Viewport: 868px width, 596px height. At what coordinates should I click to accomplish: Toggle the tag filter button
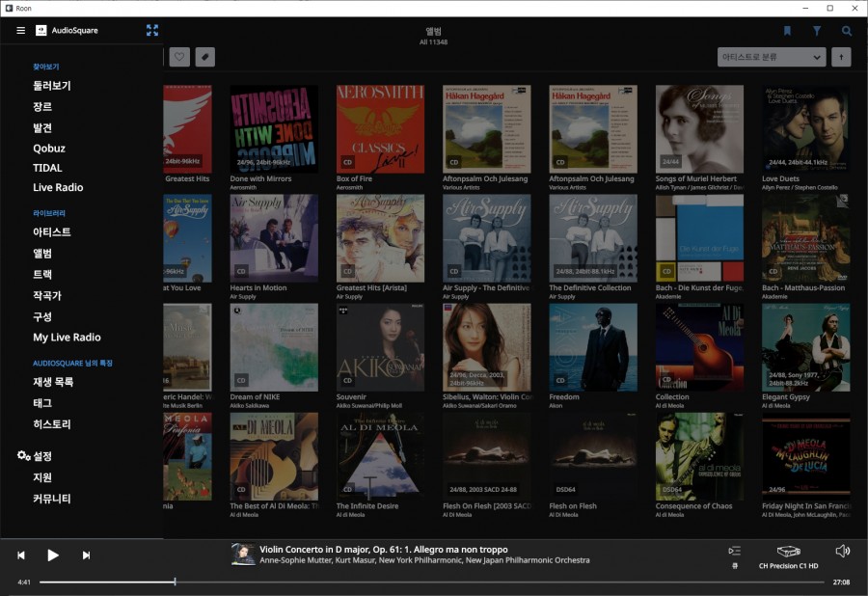click(x=204, y=57)
